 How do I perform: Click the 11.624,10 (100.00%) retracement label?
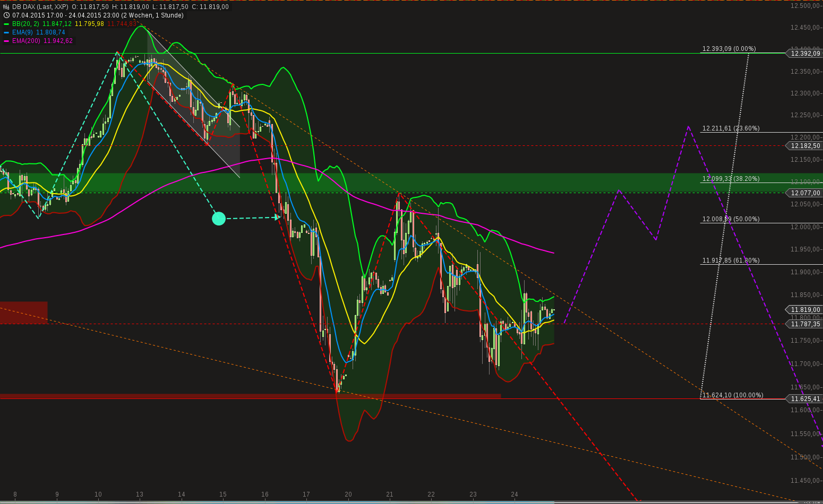pyautogui.click(x=733, y=395)
